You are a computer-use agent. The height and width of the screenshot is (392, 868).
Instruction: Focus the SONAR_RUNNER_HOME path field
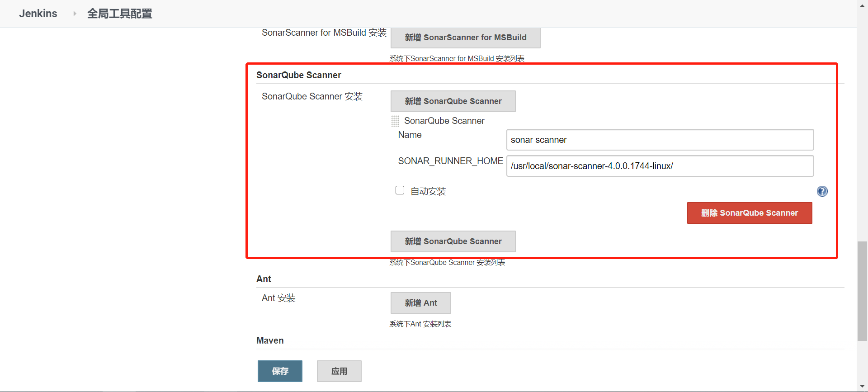(x=660, y=166)
